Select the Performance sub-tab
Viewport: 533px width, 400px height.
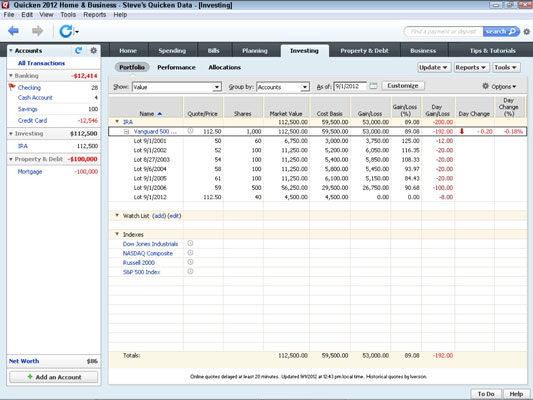(176, 67)
